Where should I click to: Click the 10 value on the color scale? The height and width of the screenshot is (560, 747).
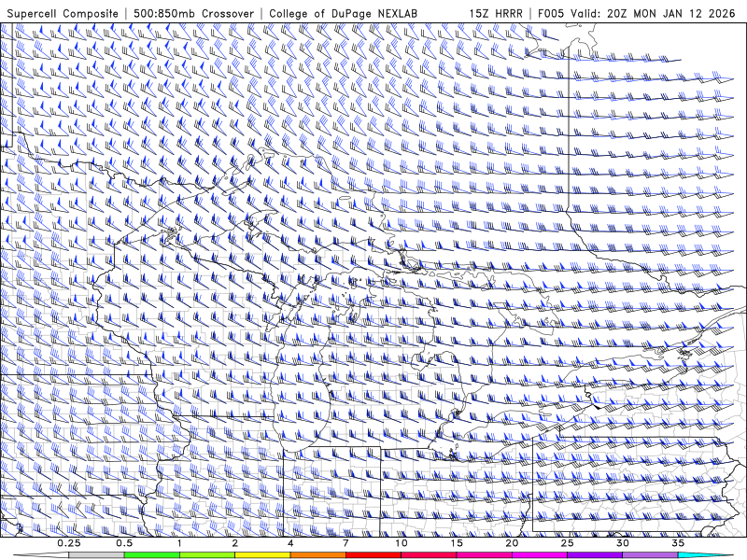coord(402,543)
